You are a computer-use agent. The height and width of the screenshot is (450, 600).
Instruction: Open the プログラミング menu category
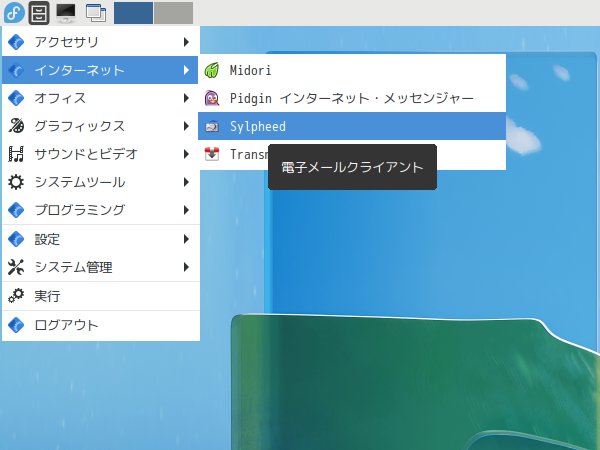[101, 210]
